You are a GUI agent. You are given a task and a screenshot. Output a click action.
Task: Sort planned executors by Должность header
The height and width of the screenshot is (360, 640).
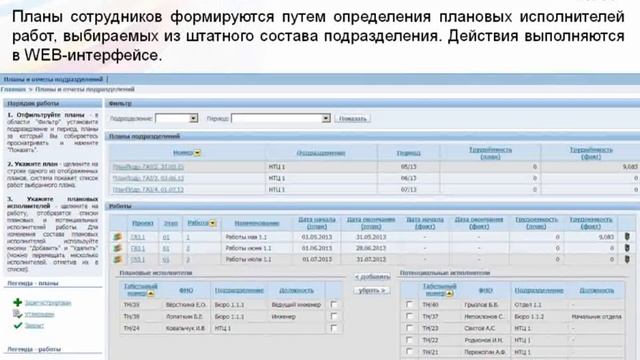tap(296, 291)
